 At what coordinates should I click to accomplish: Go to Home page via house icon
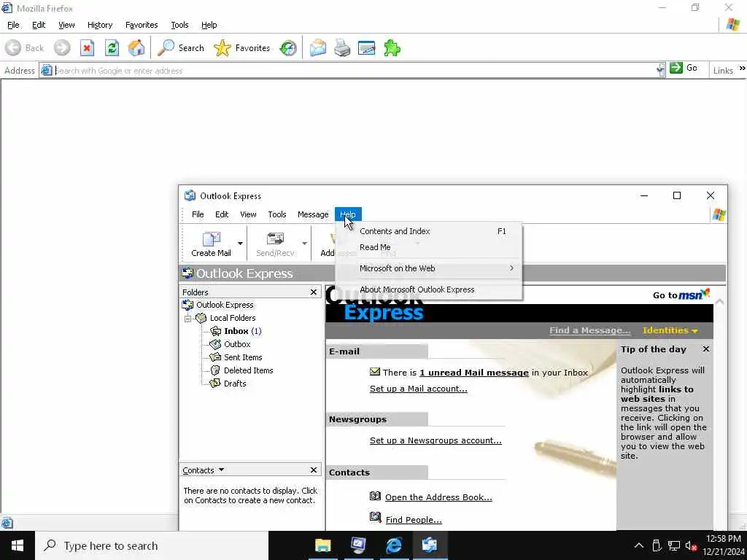click(x=136, y=47)
